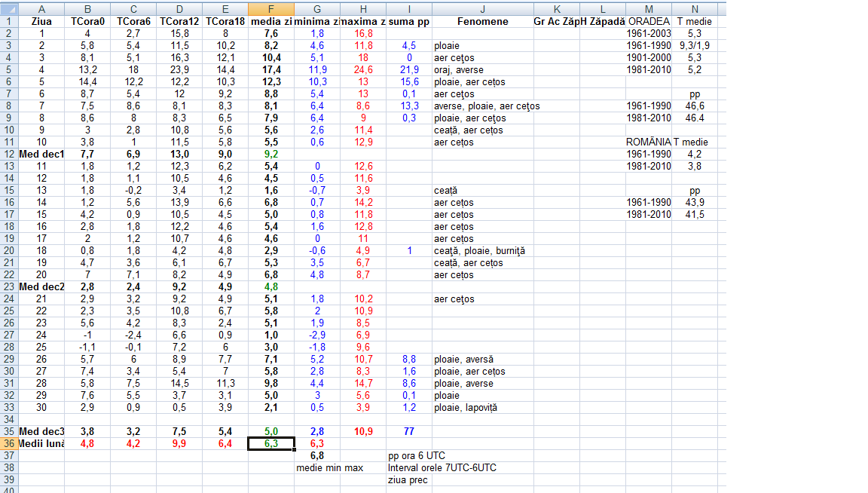Click green value 9,2 in row 12
The height and width of the screenshot is (493, 868).
coord(270,154)
